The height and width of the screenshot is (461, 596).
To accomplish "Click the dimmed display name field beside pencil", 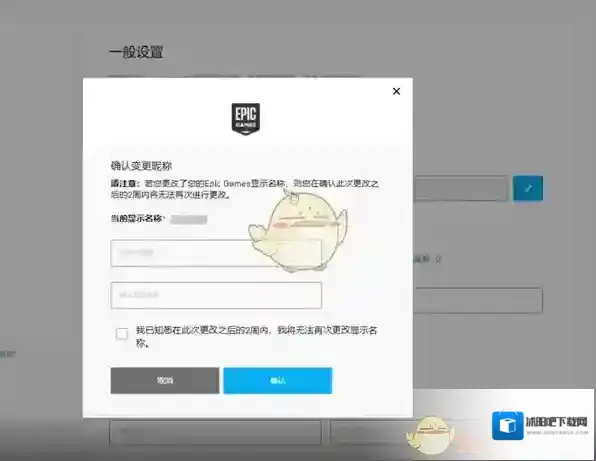I will point(460,188).
